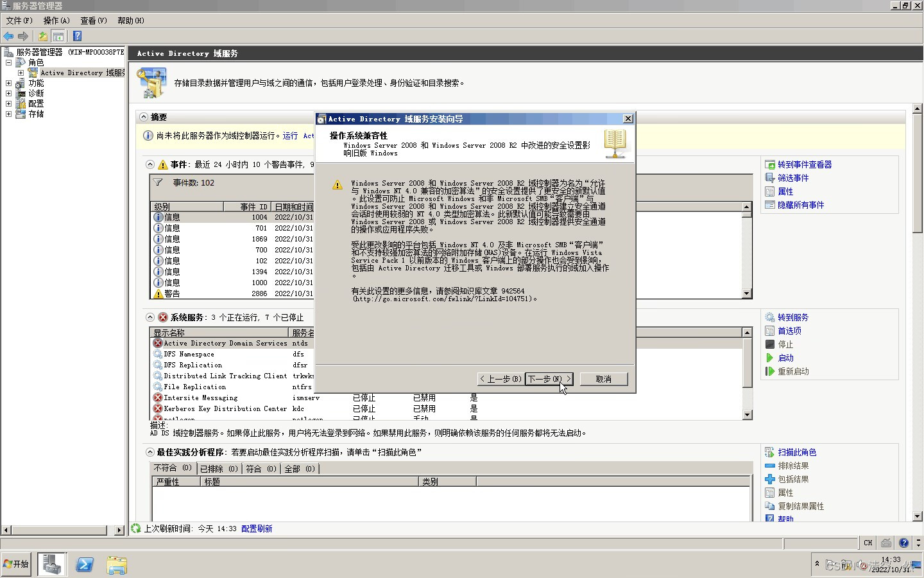Click 启动 service action
The height and width of the screenshot is (578, 924).
[x=785, y=358]
